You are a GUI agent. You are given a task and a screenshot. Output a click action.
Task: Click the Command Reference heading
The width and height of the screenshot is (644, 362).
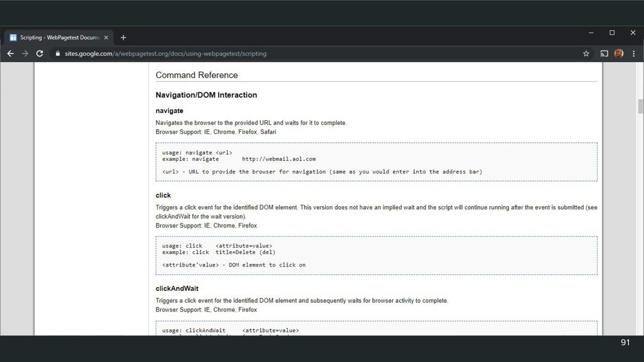(197, 75)
